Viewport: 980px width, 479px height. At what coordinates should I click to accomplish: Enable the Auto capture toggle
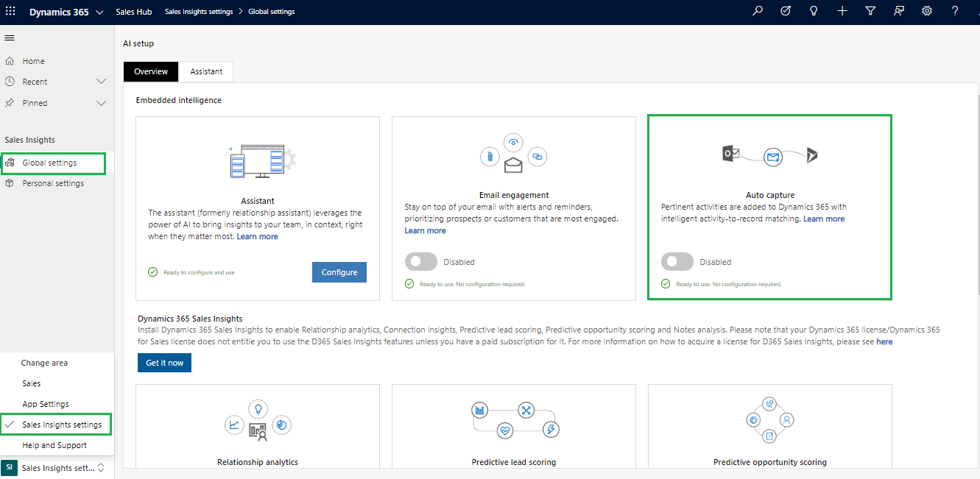pos(677,262)
